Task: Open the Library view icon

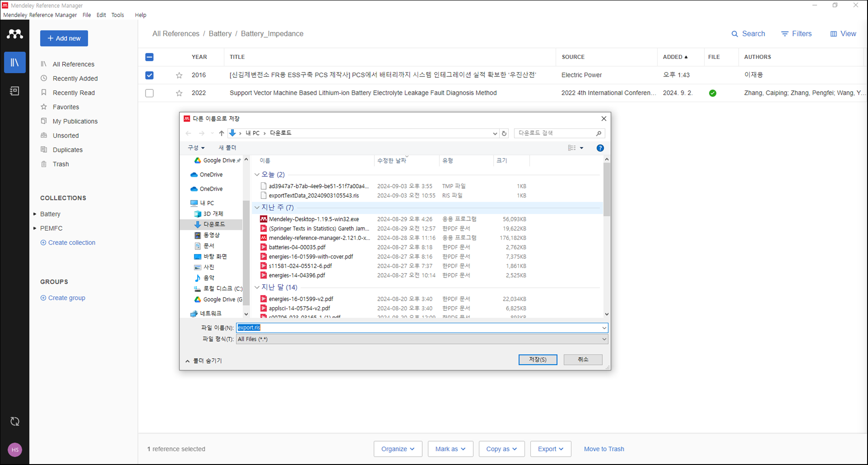Action: (15, 62)
